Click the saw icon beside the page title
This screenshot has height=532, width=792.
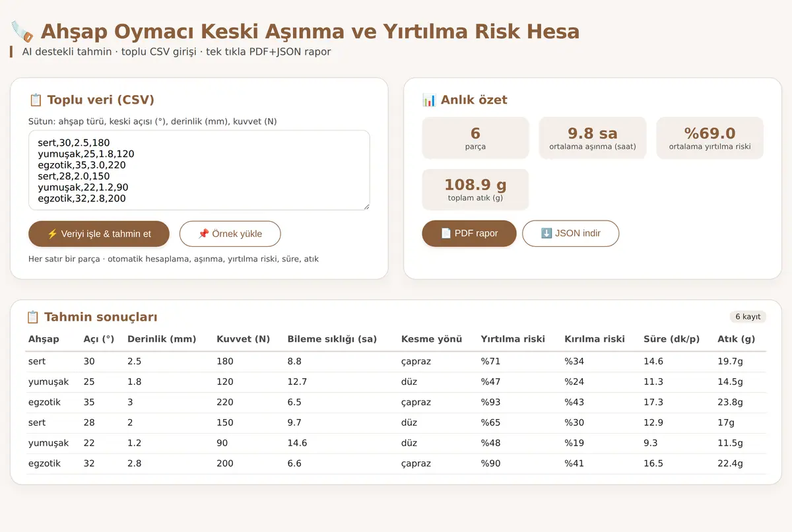tap(22, 31)
